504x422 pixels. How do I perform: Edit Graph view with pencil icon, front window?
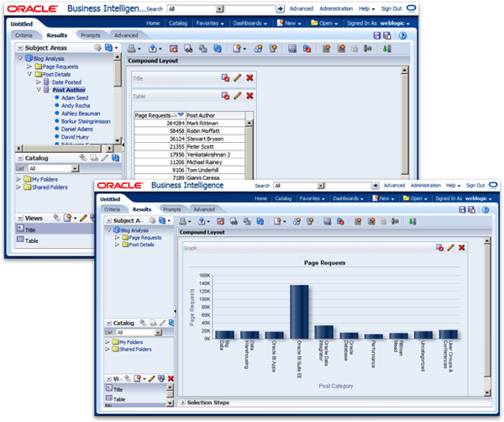point(451,247)
